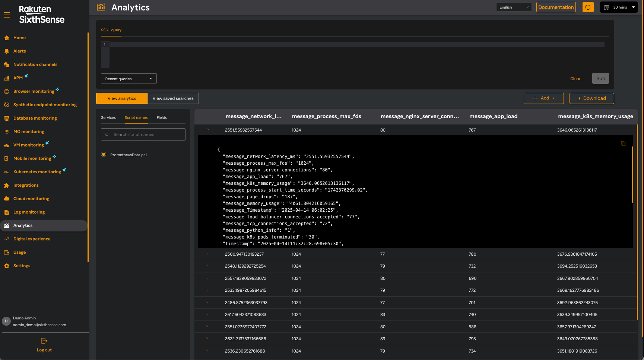The height and width of the screenshot is (360, 644).
Task: Expand the row 2622.7137537166686
Action: coord(207,338)
